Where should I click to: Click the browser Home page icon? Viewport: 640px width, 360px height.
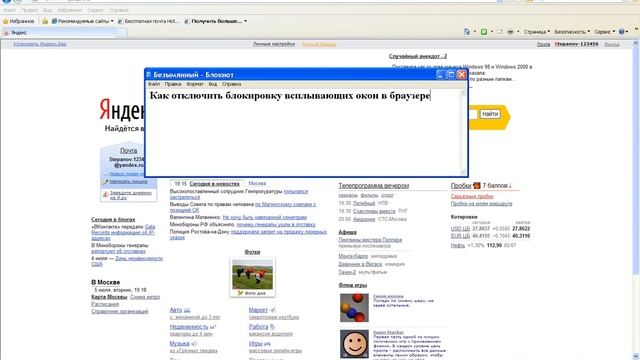point(467,31)
